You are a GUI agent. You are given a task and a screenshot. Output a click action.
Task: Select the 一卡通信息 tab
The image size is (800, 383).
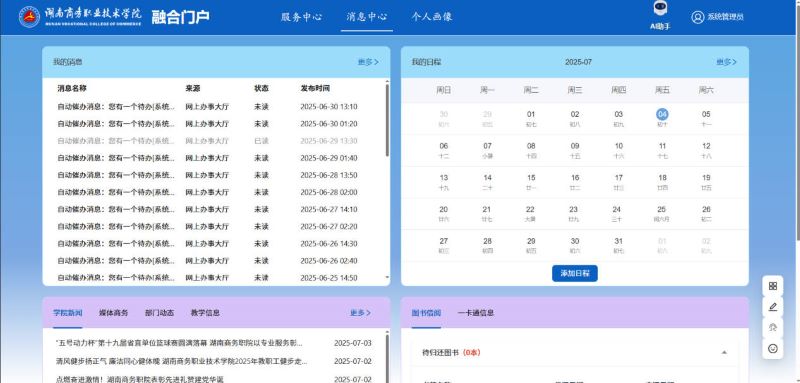click(476, 313)
